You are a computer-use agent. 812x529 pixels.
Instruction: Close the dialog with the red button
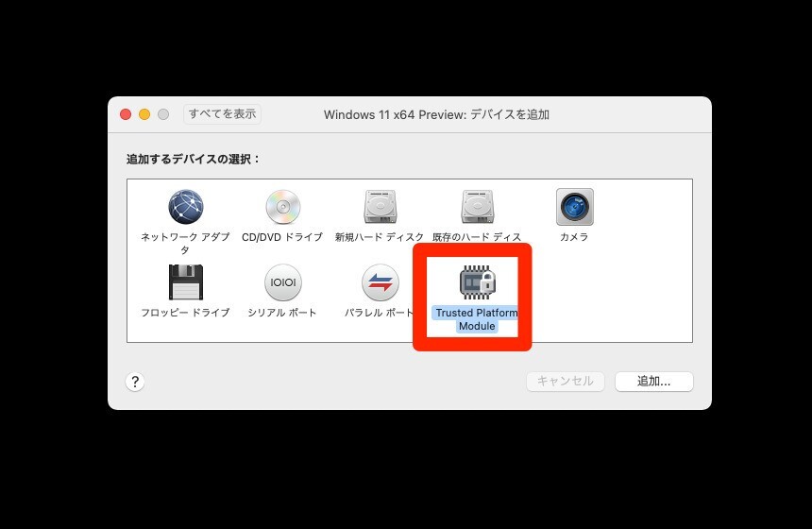tap(126, 114)
